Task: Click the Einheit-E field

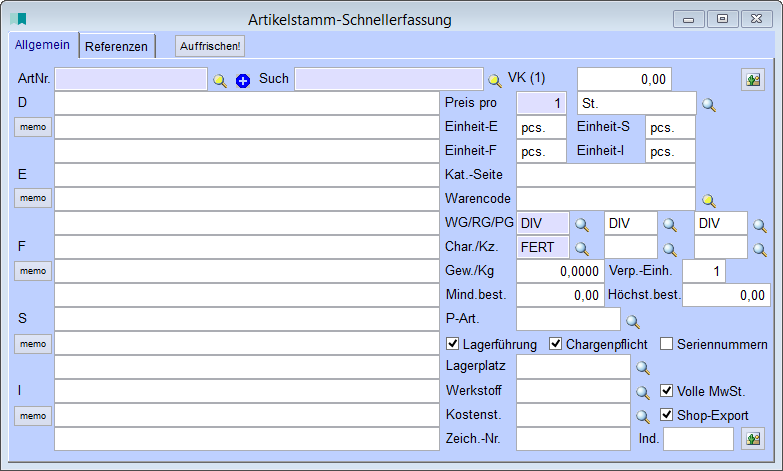Action: coord(541,127)
